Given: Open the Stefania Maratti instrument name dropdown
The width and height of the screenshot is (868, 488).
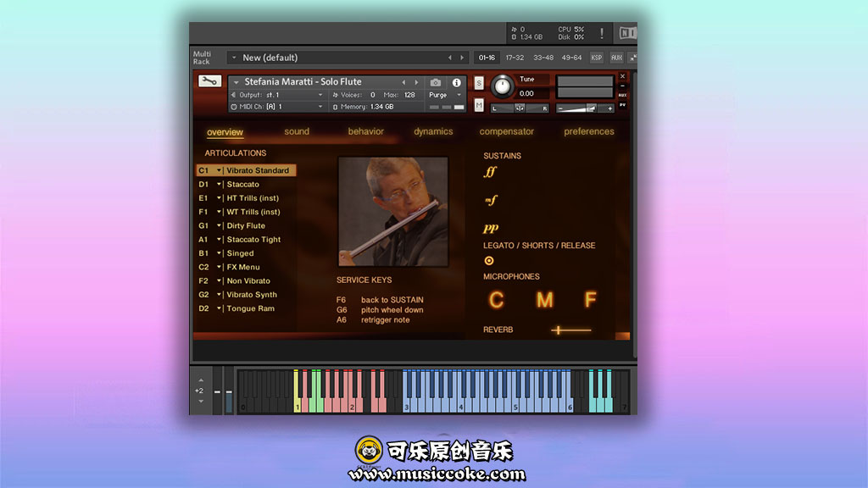Looking at the screenshot, I should [x=236, y=82].
